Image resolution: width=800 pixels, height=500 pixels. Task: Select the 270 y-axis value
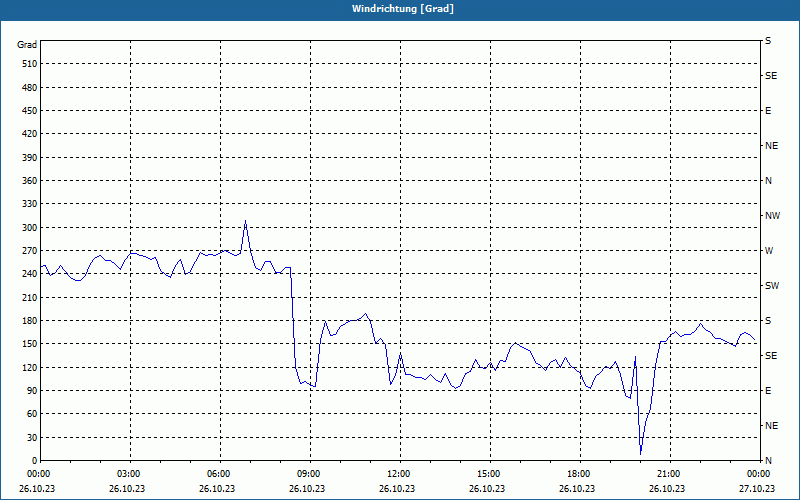pyautogui.click(x=30, y=251)
